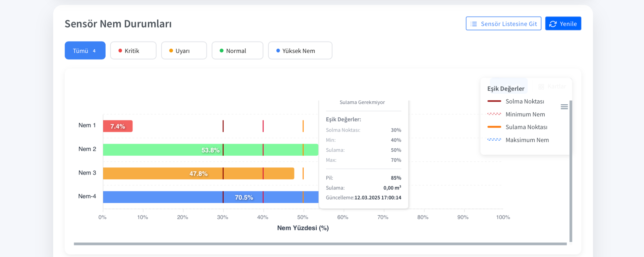This screenshot has height=257, width=644.
Task: Enable the Normal filter
Action: pyautogui.click(x=237, y=50)
